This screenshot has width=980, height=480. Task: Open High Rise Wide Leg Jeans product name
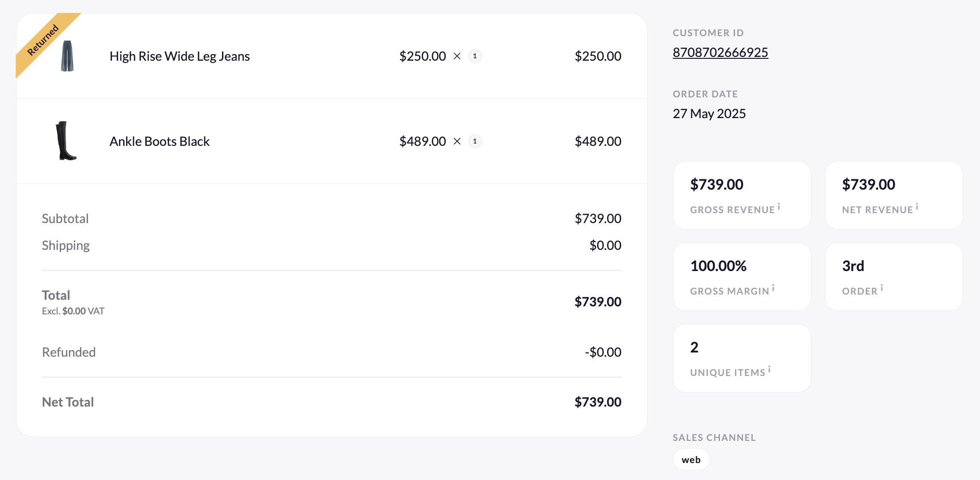pos(180,56)
